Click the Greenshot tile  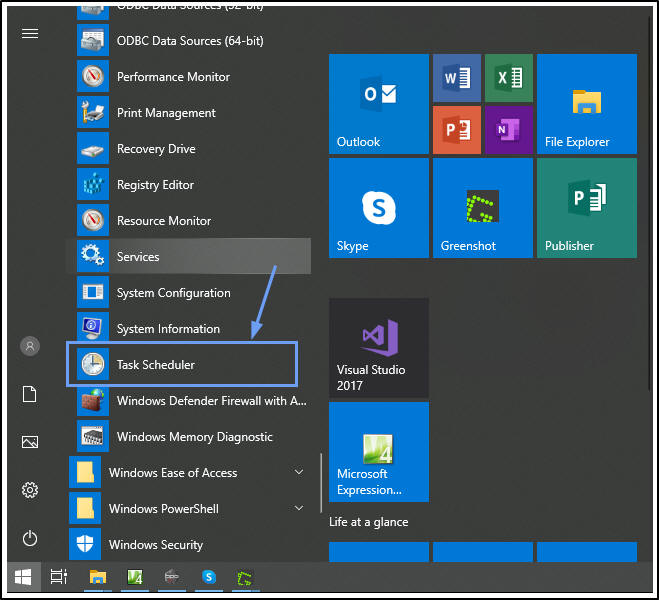[x=482, y=208]
